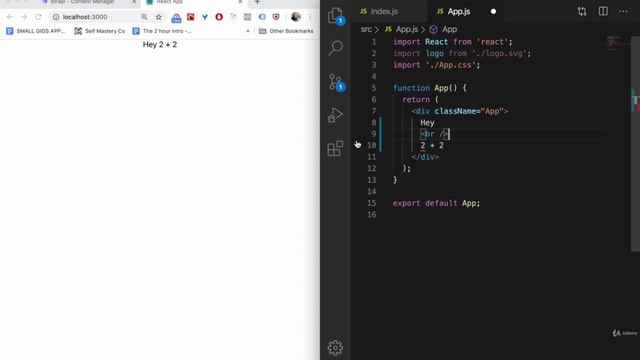Screen dimensions: 640x360
Task: Click the 'Hey 2 + 2' page text
Action: tap(160, 44)
